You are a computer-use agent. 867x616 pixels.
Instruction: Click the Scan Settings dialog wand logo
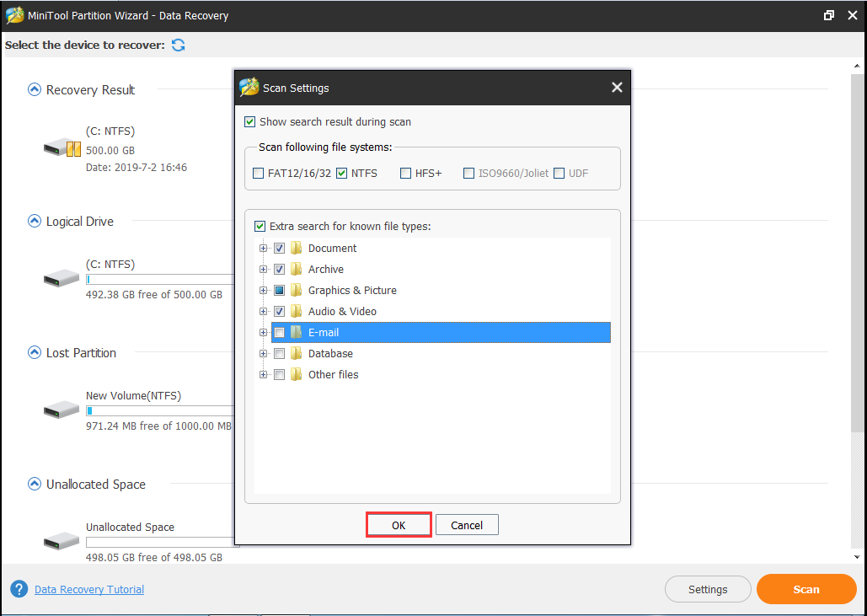point(249,88)
